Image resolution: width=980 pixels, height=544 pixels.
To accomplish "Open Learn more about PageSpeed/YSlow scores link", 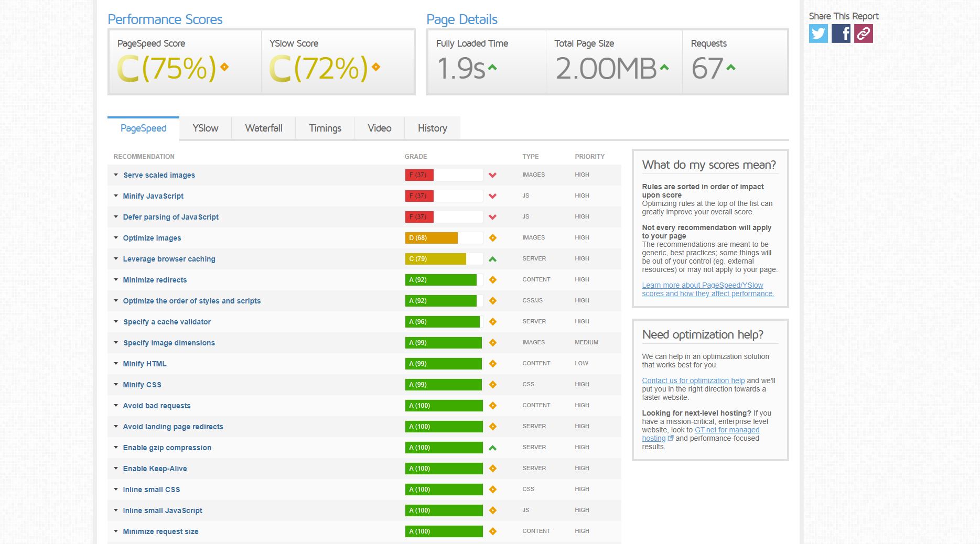I will coord(708,289).
